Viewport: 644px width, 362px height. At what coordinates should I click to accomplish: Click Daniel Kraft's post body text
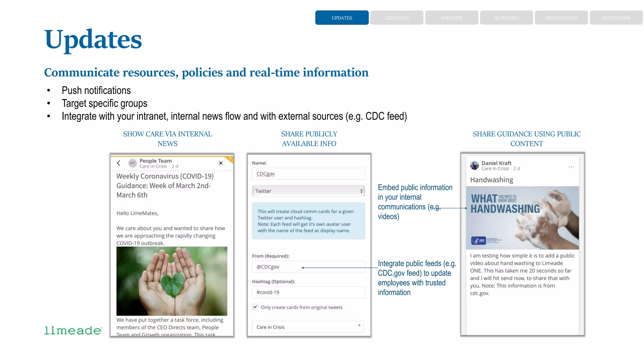(x=522, y=274)
